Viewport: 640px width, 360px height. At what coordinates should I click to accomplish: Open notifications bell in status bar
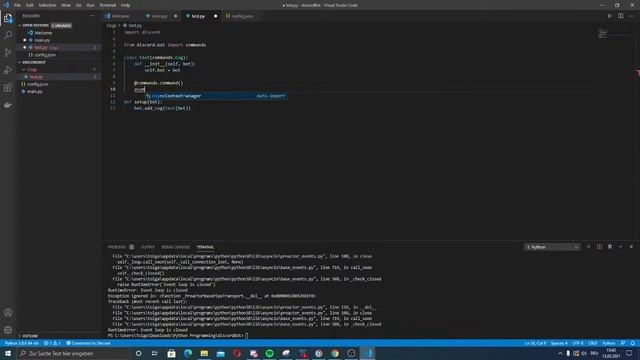pos(632,343)
